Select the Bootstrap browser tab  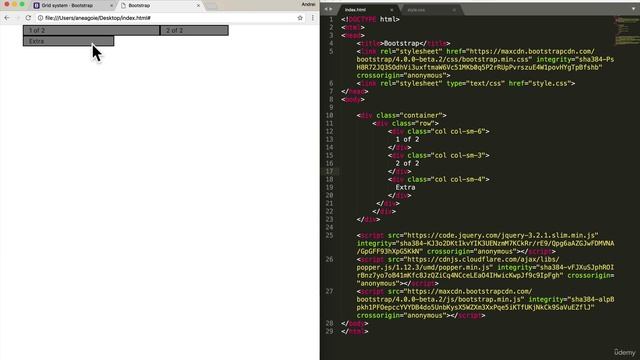159,6
